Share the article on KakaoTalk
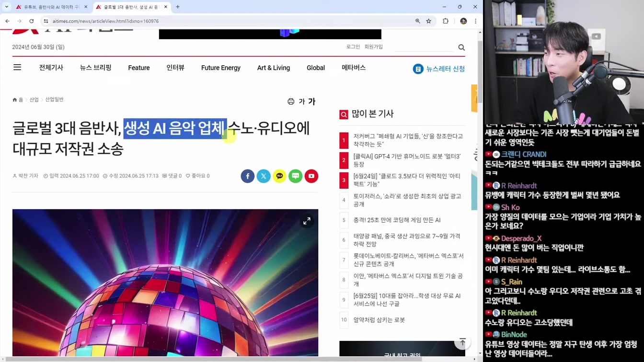 [x=279, y=176]
